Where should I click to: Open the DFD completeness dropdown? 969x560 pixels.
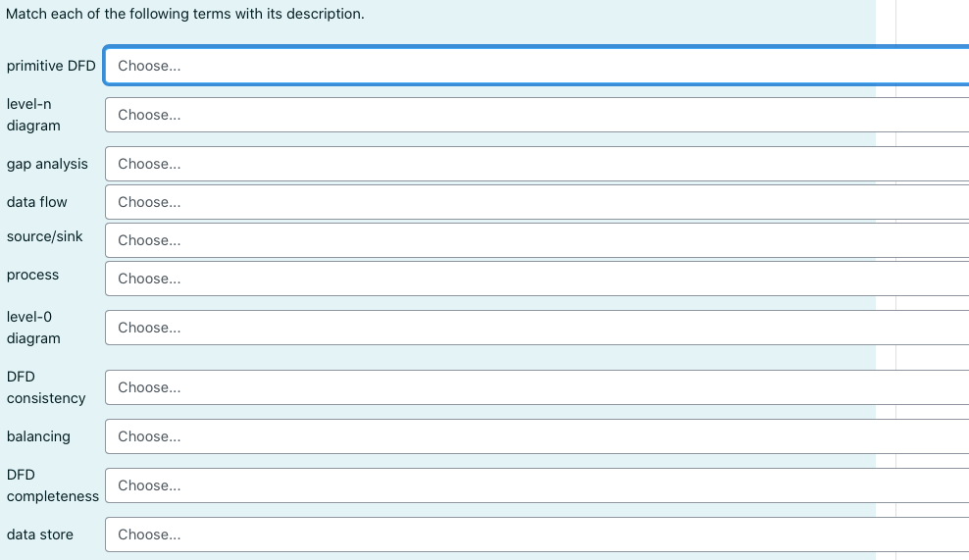click(537, 485)
